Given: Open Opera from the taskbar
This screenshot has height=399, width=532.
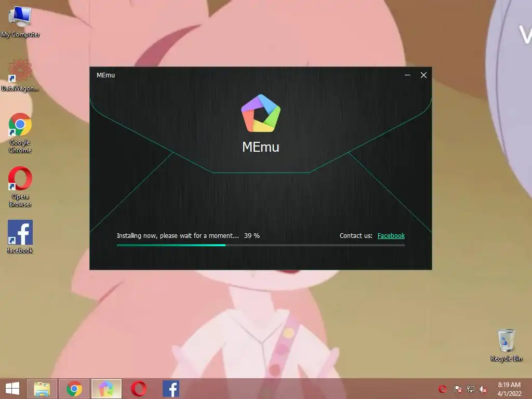Looking at the screenshot, I should [x=139, y=389].
